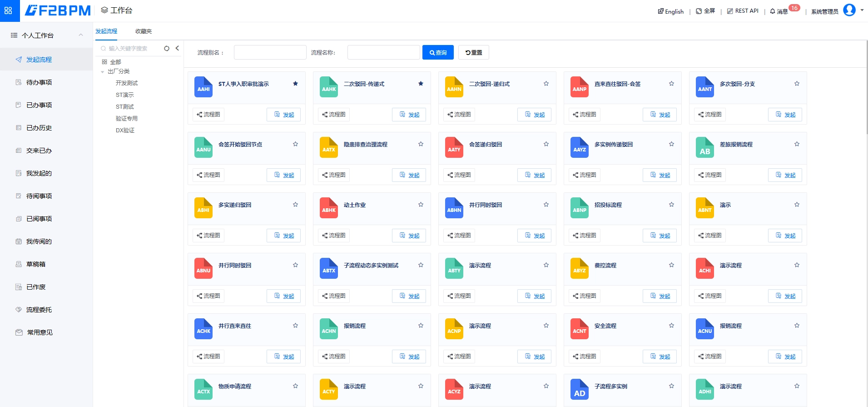Open the ACHK process file icon

[x=203, y=329]
